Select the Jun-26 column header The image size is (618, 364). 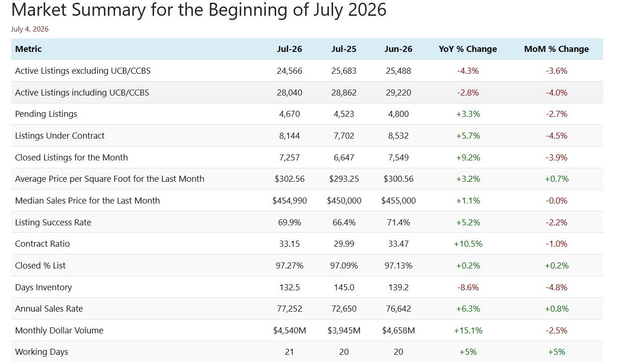(399, 49)
